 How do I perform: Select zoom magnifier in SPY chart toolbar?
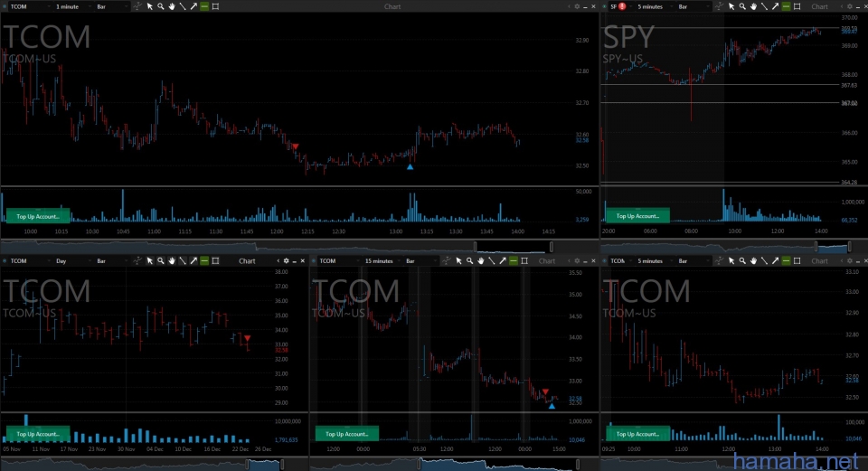(742, 6)
